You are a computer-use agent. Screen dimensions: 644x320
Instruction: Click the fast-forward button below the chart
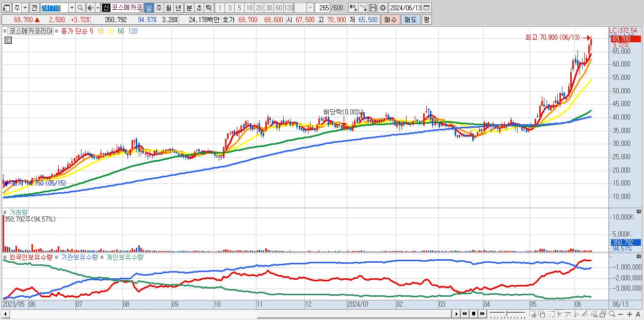pyautogui.click(x=482, y=314)
